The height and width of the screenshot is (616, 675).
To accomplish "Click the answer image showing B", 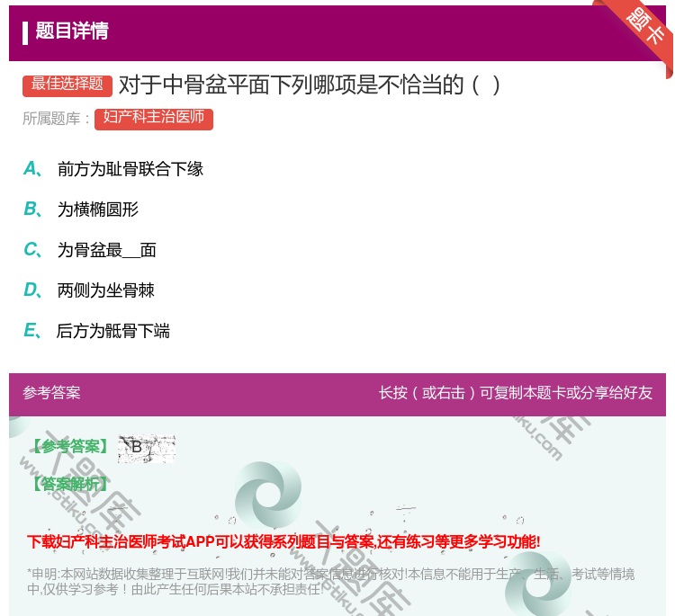I will 147,448.
